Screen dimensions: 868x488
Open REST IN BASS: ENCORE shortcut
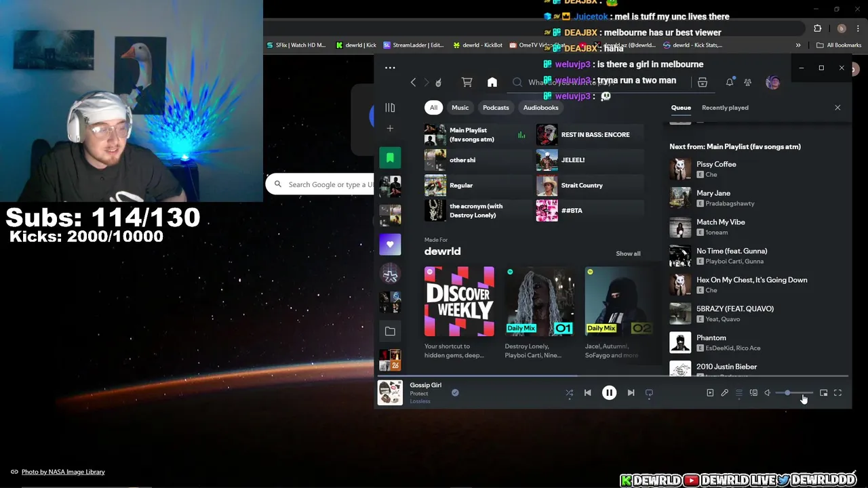[589, 135]
